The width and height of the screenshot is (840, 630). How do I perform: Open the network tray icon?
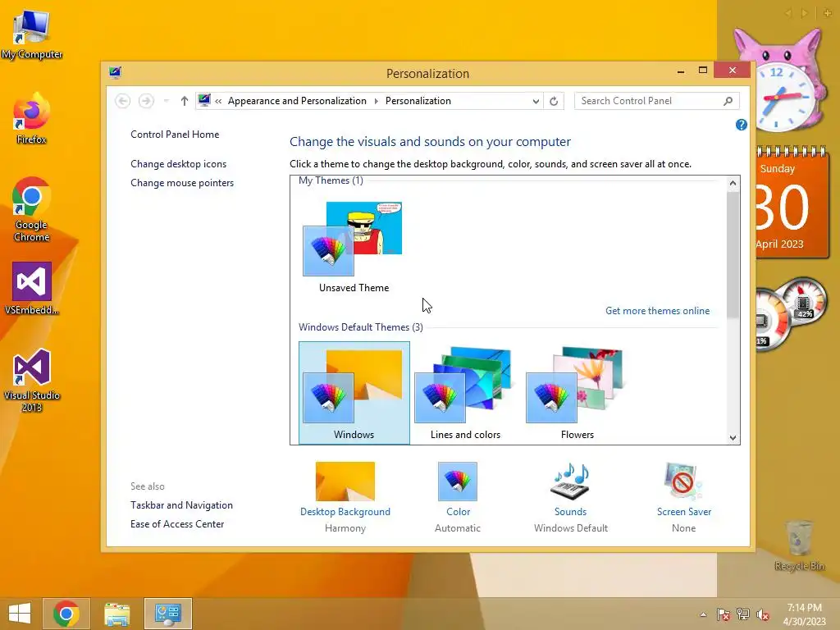tap(743, 614)
